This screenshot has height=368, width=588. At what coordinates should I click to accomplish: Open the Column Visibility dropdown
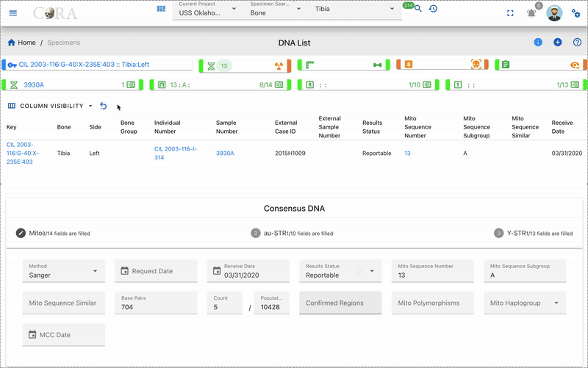point(50,106)
